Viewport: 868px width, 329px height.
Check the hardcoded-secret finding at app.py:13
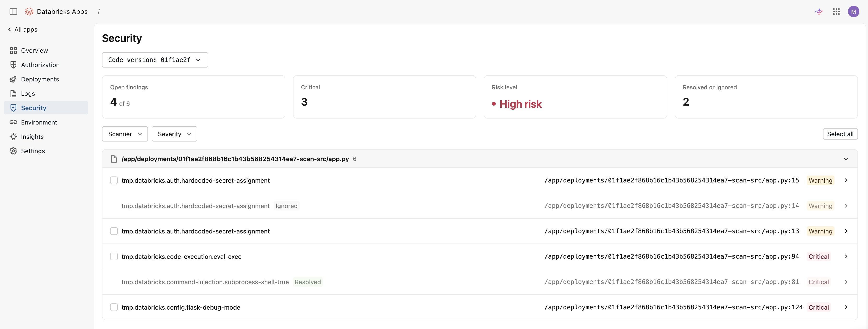coord(114,231)
